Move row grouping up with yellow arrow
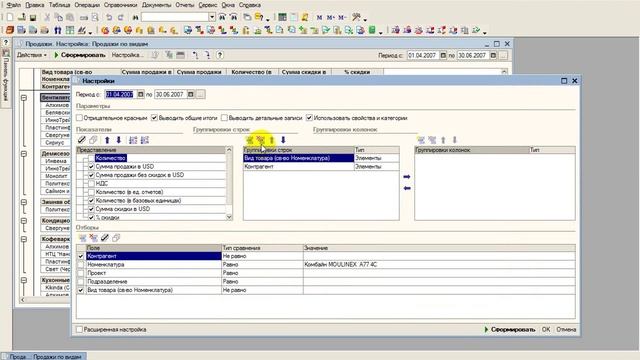This screenshot has height=360, width=640. [272, 140]
